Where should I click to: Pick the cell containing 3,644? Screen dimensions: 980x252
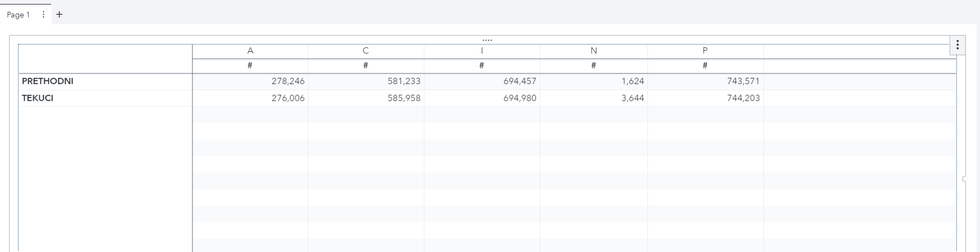click(633, 98)
